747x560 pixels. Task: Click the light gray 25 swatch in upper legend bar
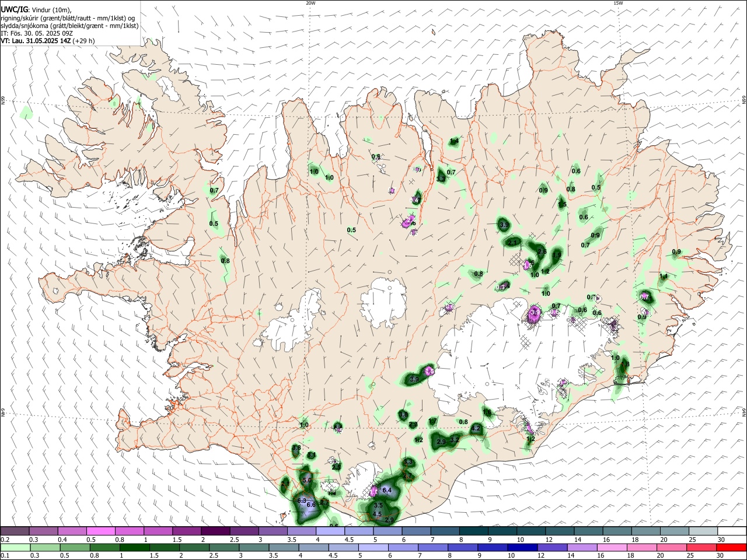pyautogui.click(x=704, y=531)
